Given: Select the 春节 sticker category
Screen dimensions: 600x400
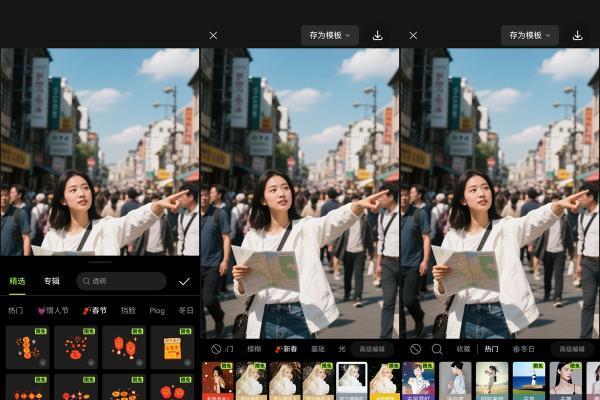Looking at the screenshot, I should coord(94,311).
